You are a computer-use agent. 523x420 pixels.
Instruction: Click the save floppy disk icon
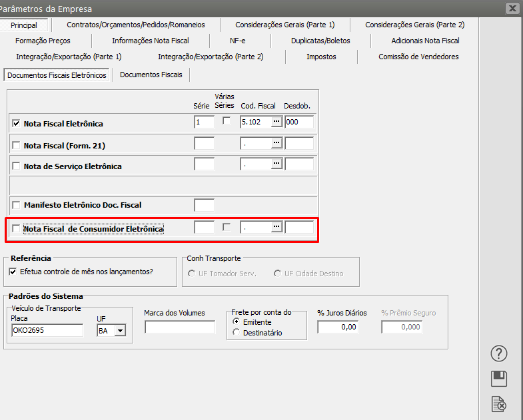[x=499, y=379]
